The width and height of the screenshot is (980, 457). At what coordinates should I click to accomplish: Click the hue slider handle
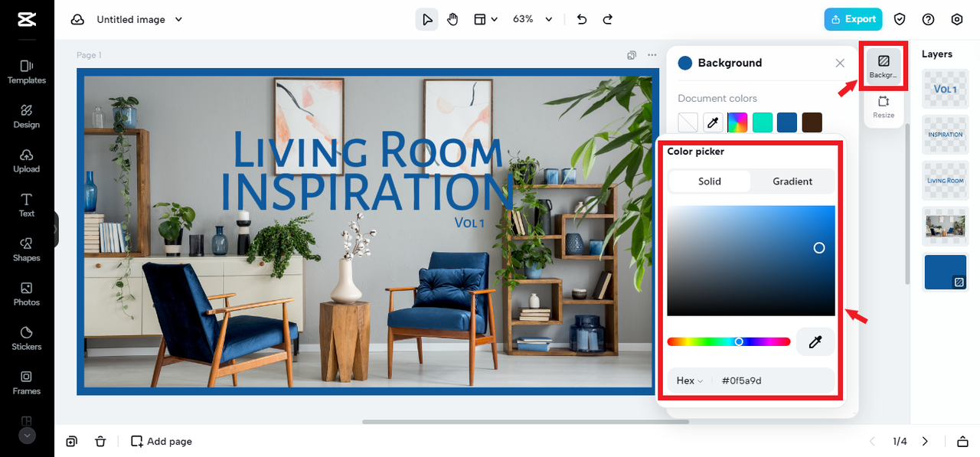tap(739, 341)
